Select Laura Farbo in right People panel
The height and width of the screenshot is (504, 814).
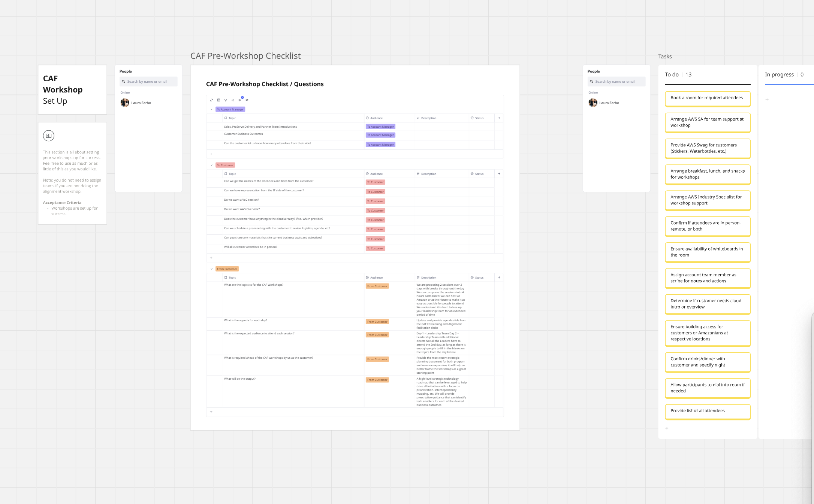609,103
